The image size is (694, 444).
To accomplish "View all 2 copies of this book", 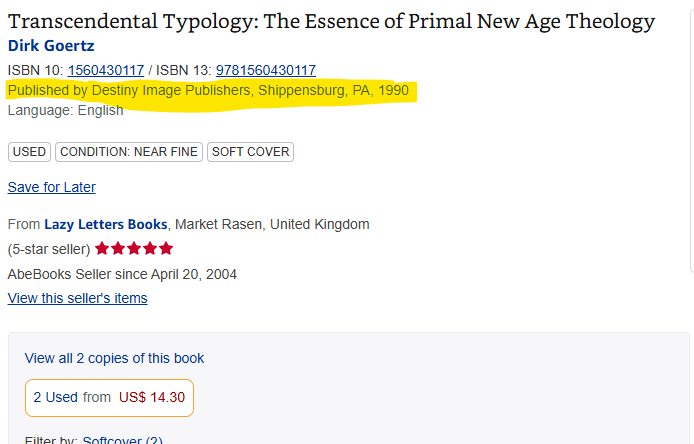I will pyautogui.click(x=114, y=358).
